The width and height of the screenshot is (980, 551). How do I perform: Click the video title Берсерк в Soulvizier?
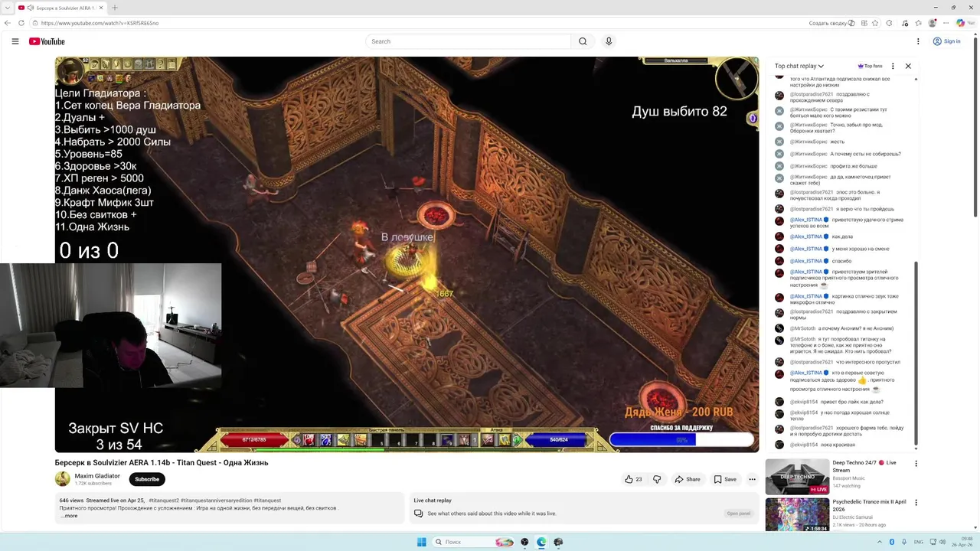point(162,462)
